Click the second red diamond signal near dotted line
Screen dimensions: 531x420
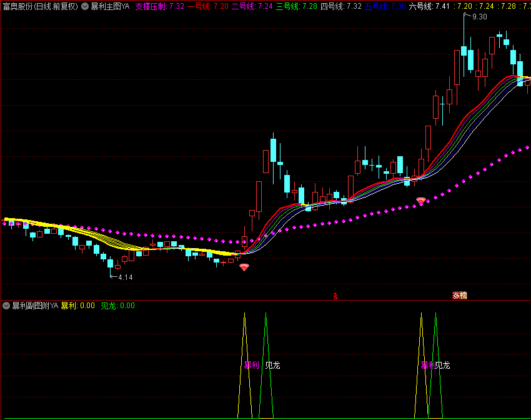[420, 201]
